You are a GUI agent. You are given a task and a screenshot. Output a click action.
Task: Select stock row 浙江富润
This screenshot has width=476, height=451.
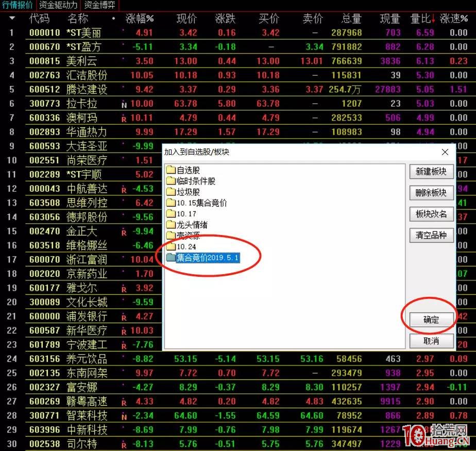(x=81, y=259)
